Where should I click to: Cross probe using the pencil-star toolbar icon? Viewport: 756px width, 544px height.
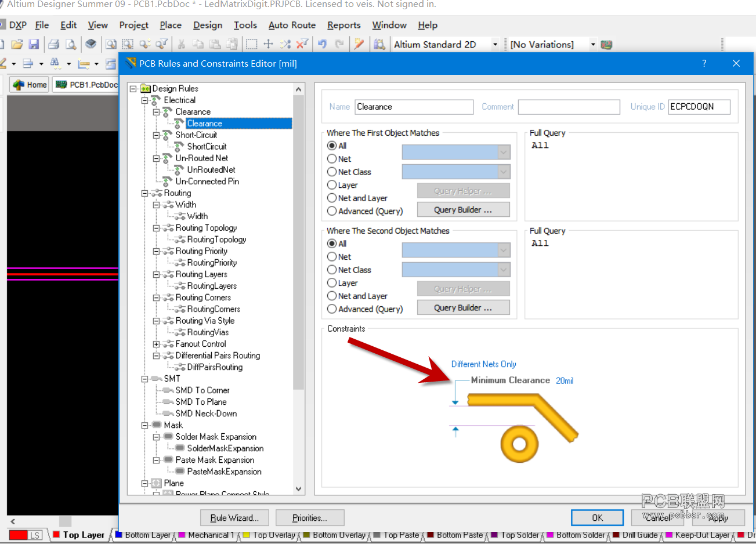pyautogui.click(x=359, y=44)
